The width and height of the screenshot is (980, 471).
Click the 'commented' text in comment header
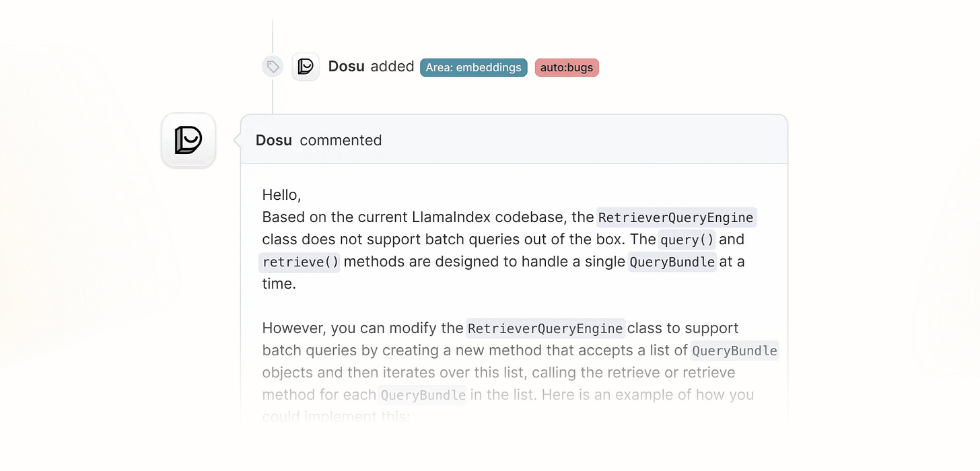341,140
